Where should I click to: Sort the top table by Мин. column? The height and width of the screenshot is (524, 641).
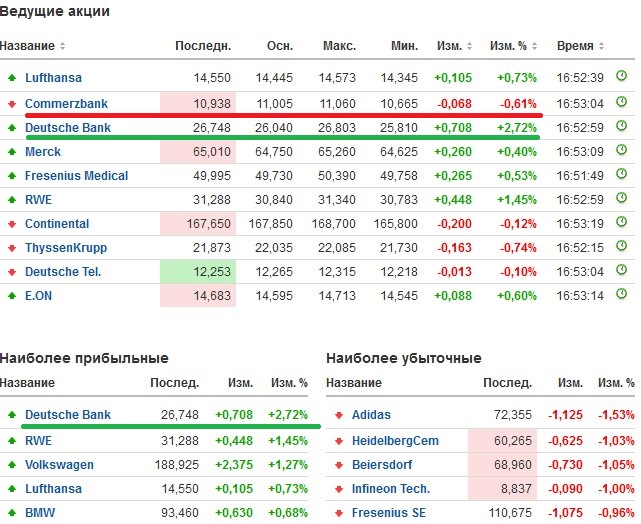[404, 46]
